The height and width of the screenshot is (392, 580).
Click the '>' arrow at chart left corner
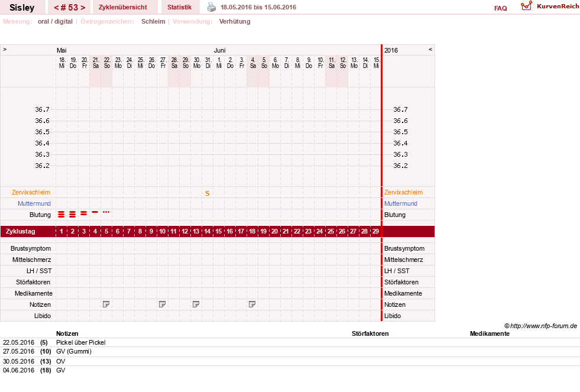pyautogui.click(x=5, y=49)
